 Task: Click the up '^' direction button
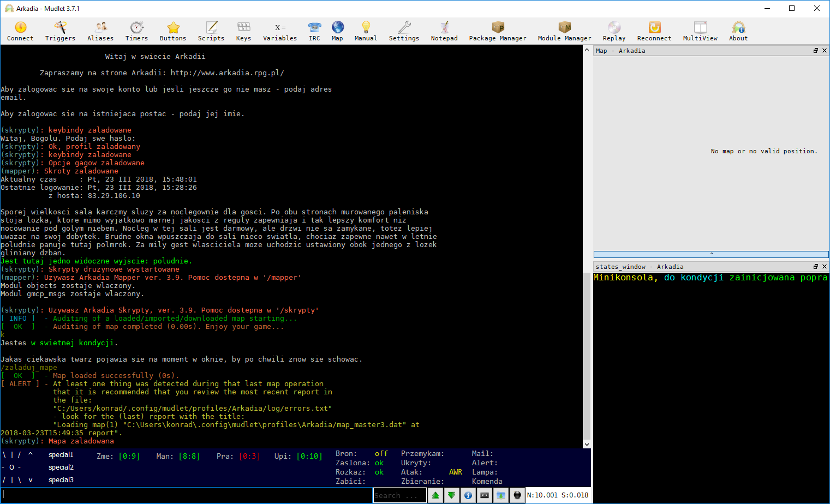[31, 455]
